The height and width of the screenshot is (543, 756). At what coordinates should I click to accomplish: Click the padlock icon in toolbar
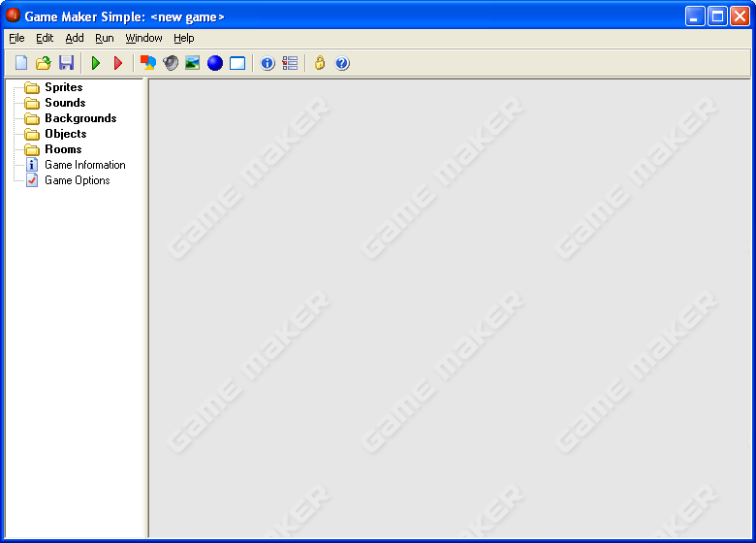point(320,63)
